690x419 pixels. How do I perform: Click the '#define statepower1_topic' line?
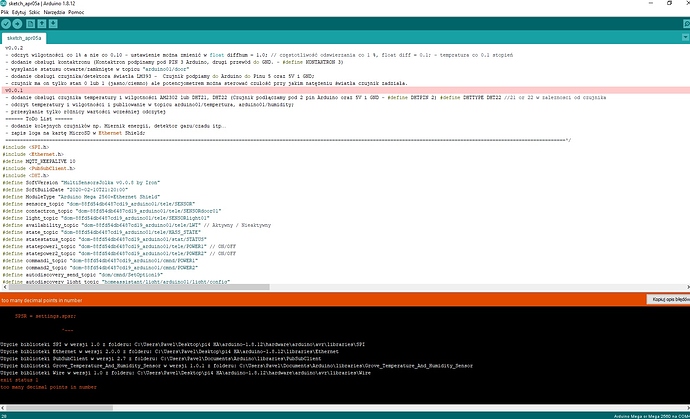[119, 246]
